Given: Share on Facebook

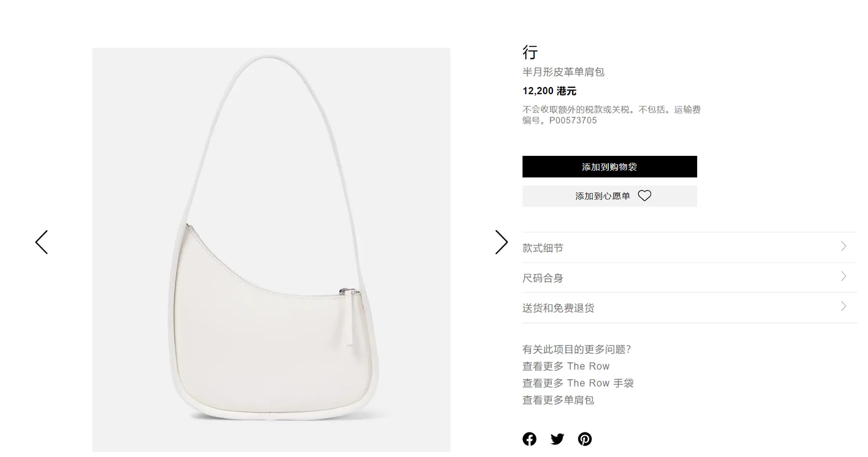Looking at the screenshot, I should (x=530, y=439).
